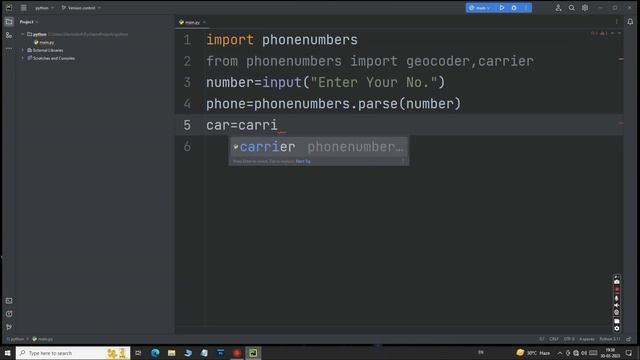This screenshot has width=640, height=360.
Task: Start debugging with the bug icon
Action: point(514,8)
